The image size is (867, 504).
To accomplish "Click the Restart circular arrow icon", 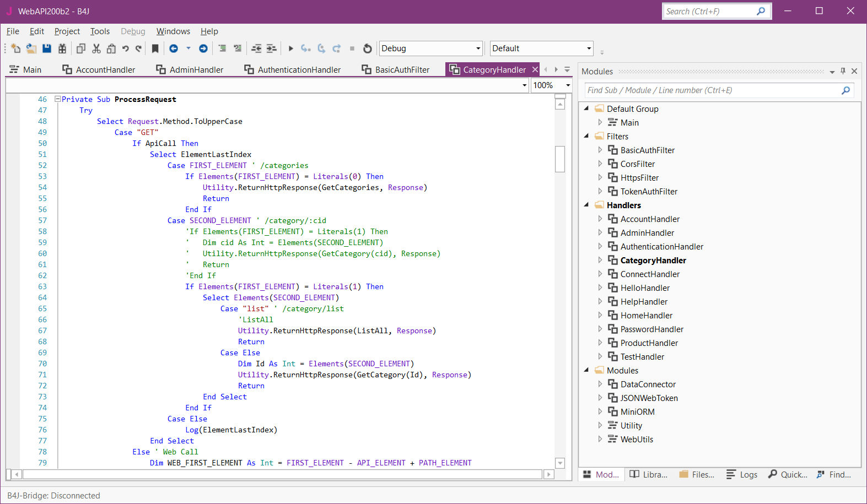I will 368,48.
